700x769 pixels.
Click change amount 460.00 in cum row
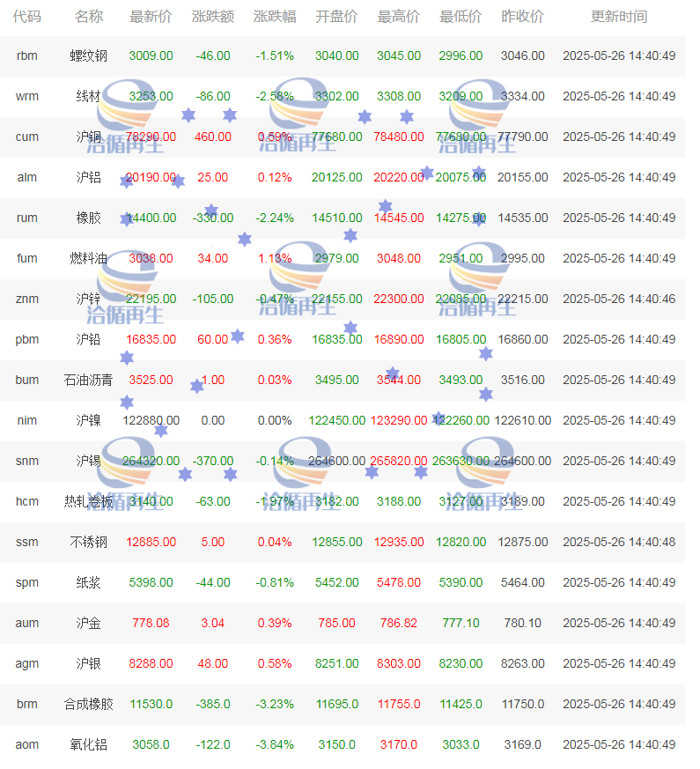pos(213,137)
